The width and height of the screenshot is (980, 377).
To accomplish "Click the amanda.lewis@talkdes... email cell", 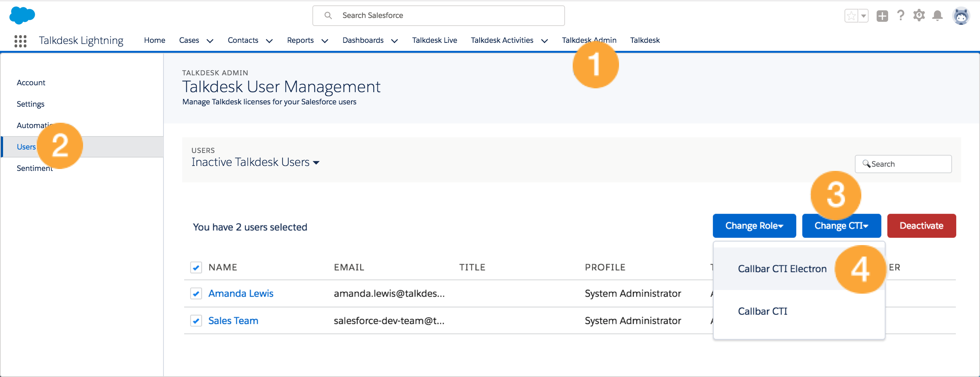I will point(389,293).
